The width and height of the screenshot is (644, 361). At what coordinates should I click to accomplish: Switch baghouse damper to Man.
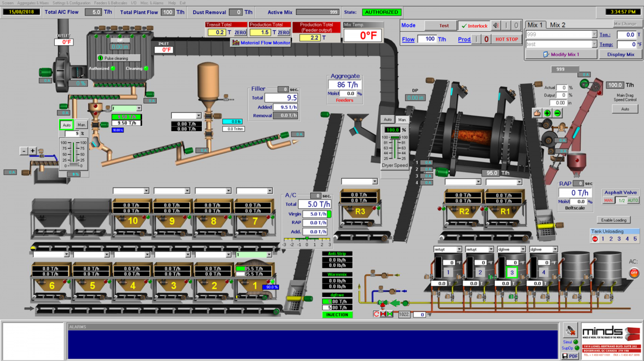point(82,125)
